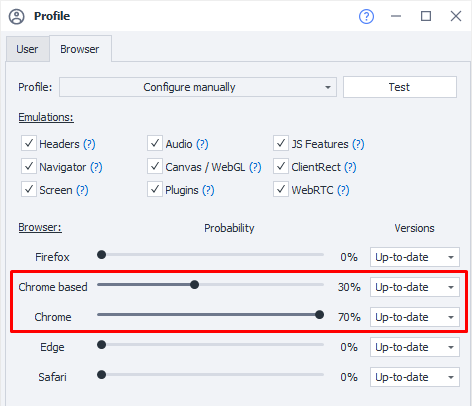Disable the ClientRect checkbox
Viewport: 472px width, 407px height.
click(x=281, y=166)
